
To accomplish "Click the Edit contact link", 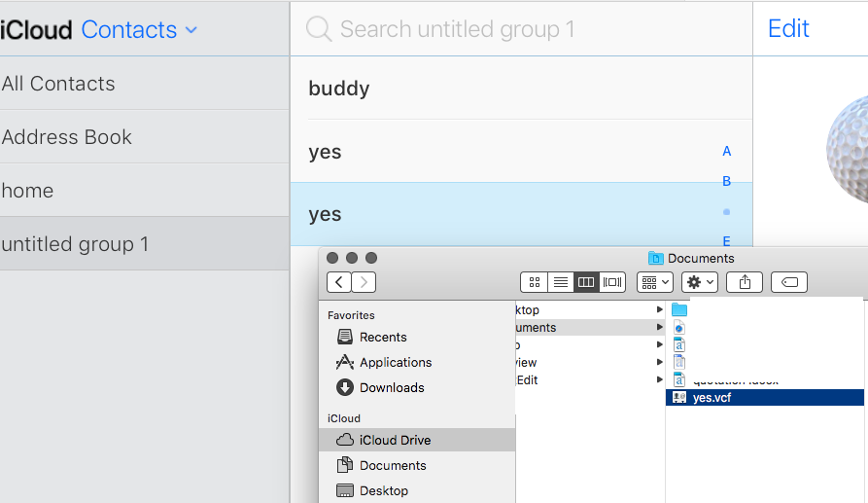I will click(x=788, y=28).
